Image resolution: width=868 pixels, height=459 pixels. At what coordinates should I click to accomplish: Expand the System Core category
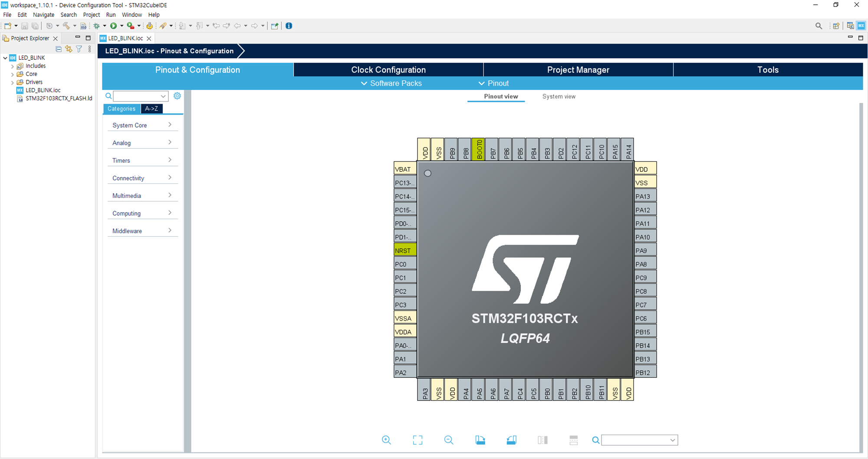pyautogui.click(x=142, y=125)
